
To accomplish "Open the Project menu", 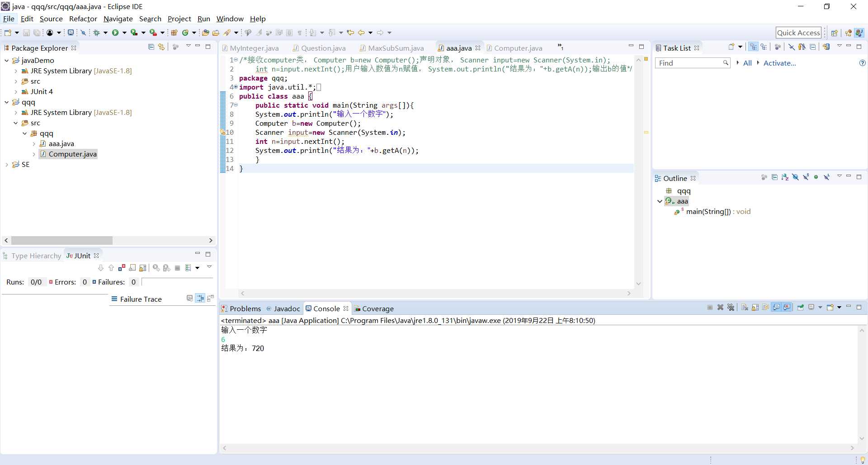I will (179, 19).
